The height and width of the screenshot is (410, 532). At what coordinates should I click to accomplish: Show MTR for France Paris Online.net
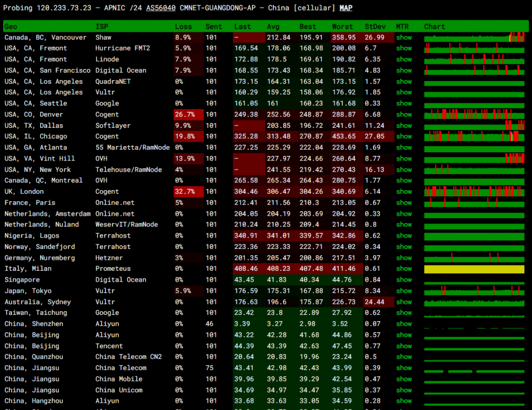pyautogui.click(x=404, y=203)
